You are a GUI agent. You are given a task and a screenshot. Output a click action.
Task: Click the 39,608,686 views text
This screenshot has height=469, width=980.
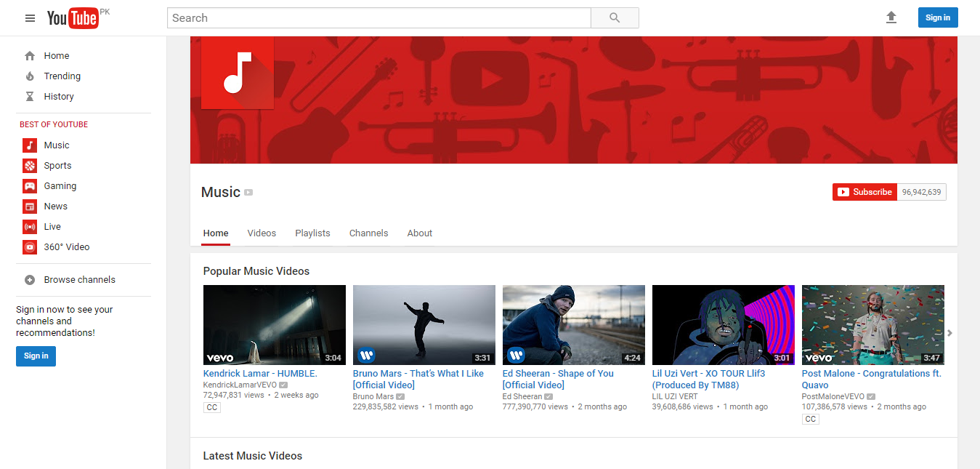pyautogui.click(x=683, y=407)
